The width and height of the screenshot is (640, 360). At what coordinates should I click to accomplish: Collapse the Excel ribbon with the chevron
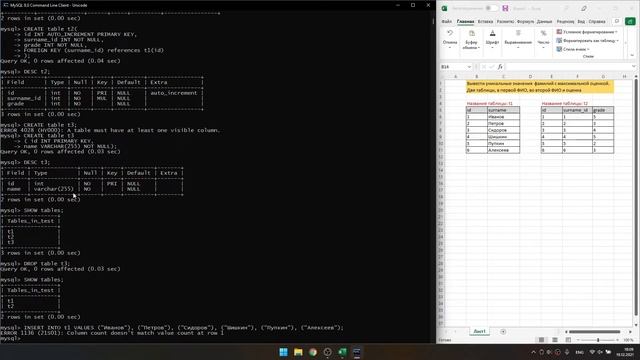(x=632, y=55)
